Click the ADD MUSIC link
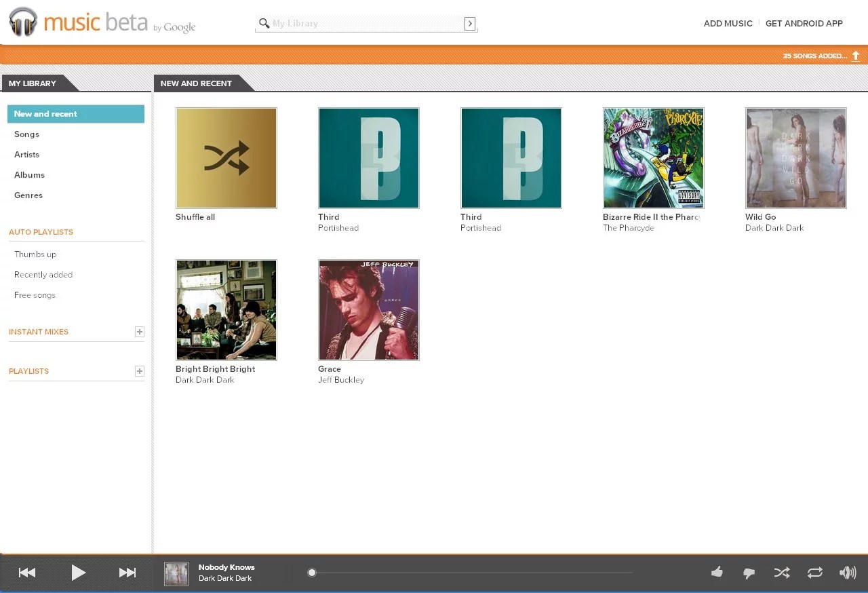The width and height of the screenshot is (868, 593). point(728,23)
